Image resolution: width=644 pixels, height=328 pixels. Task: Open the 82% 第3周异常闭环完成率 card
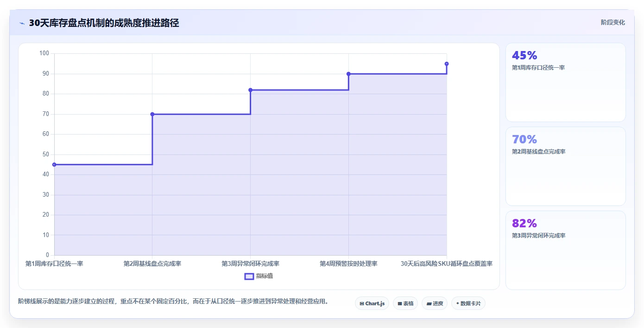coord(565,250)
